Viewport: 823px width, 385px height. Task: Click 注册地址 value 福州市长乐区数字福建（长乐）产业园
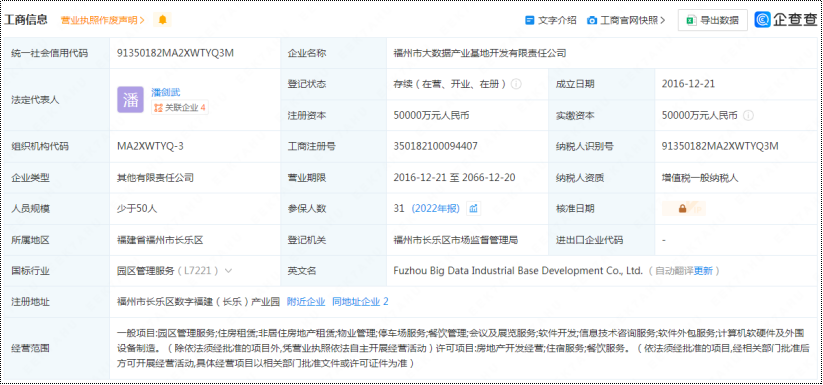click(198, 302)
